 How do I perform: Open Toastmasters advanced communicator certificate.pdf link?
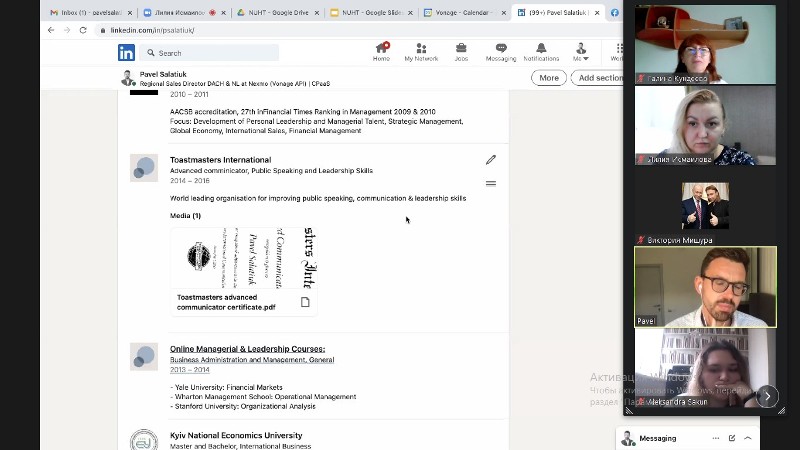[226, 302]
